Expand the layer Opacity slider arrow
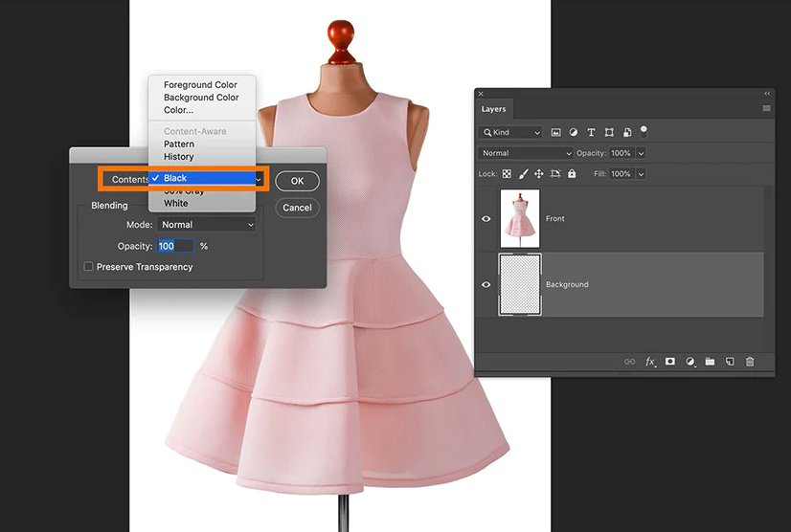791x532 pixels. [641, 153]
